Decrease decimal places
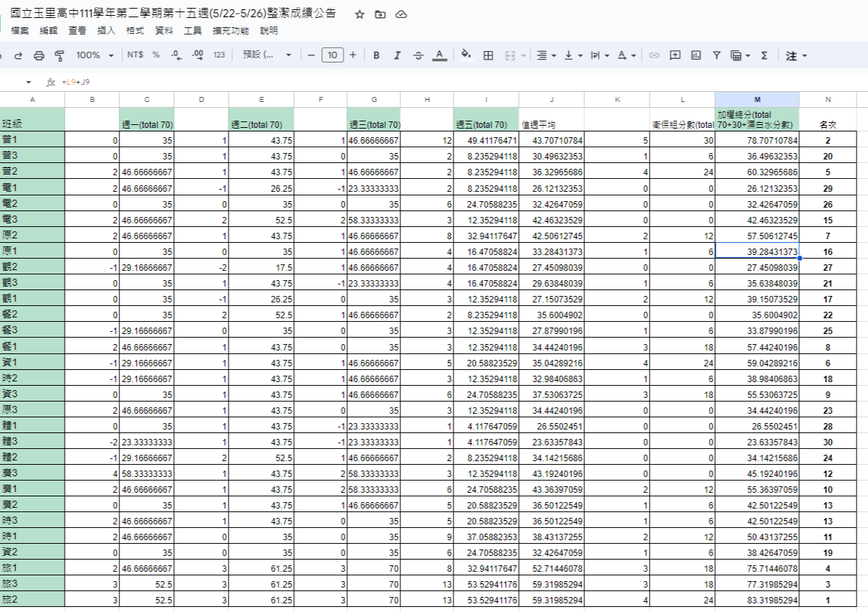The width and height of the screenshot is (868, 612). pos(177,55)
